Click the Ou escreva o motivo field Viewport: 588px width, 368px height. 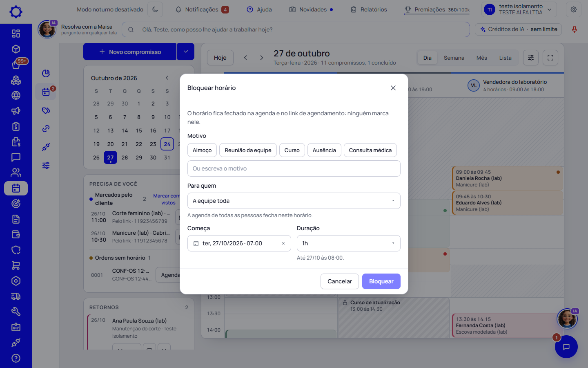click(294, 168)
